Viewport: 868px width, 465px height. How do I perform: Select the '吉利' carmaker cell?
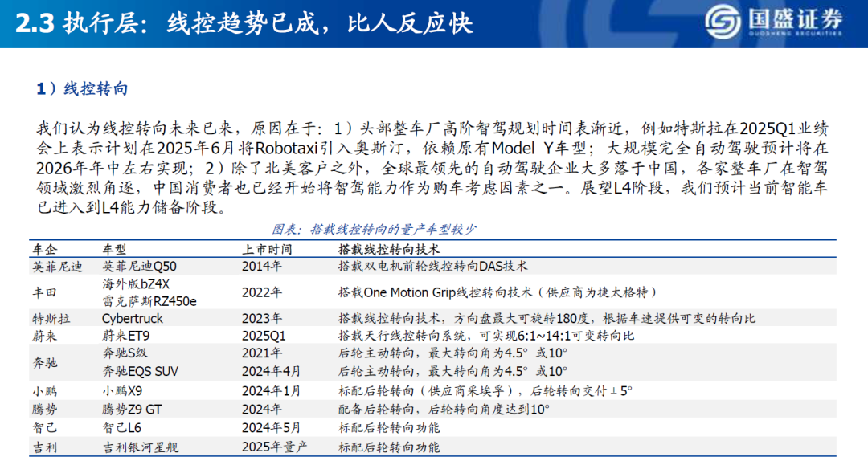45,447
